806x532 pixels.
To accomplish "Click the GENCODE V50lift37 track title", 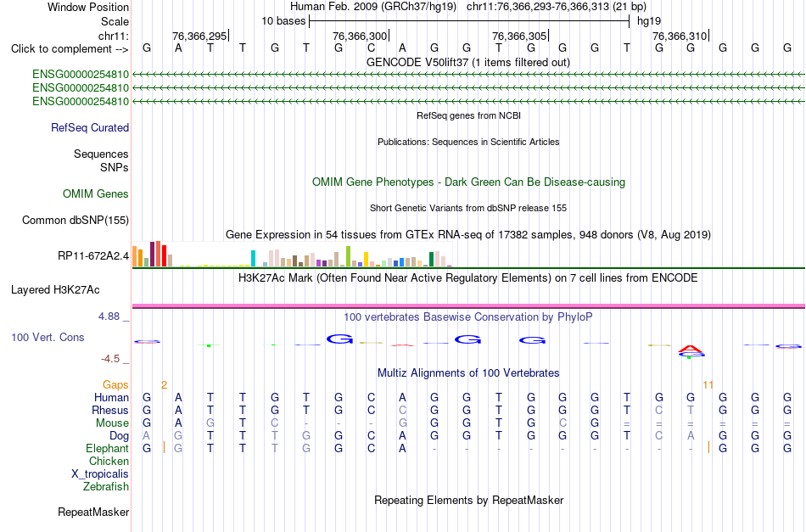I will pos(468,62).
